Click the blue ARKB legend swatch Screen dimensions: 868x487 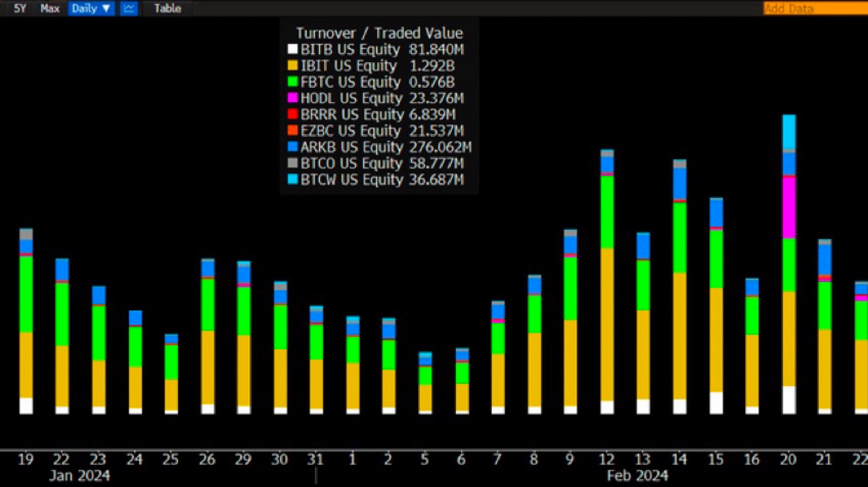pos(292,147)
